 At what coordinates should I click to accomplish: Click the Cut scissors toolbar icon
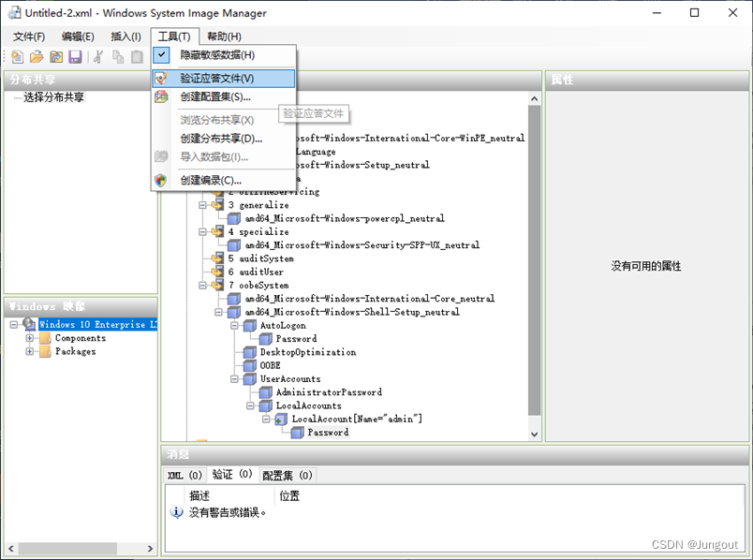[x=98, y=57]
